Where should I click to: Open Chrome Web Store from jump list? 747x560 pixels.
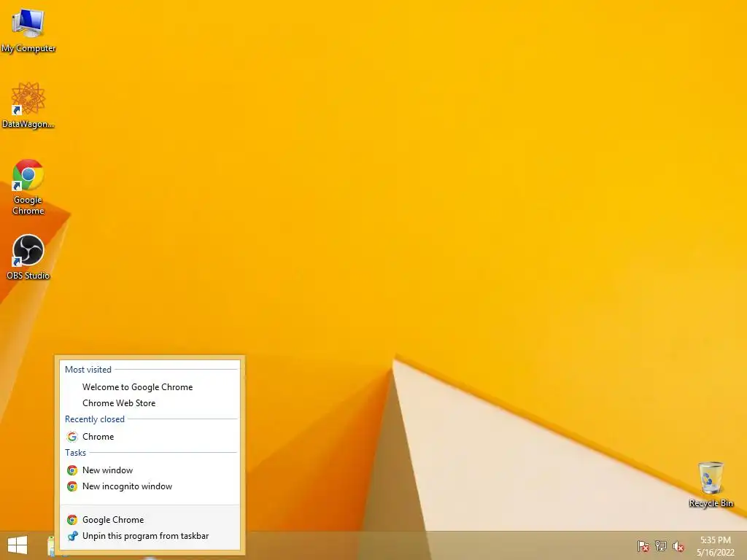pyautogui.click(x=150, y=402)
